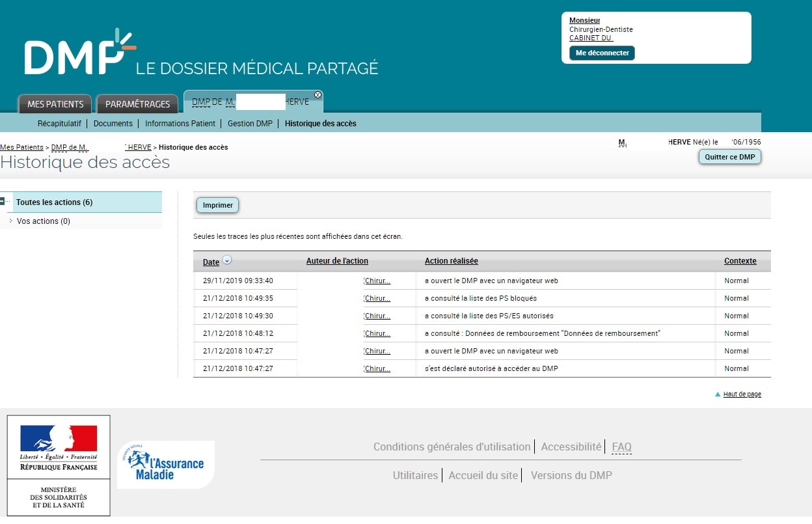
Task: Sort by Auteur de l'action column
Action: pyautogui.click(x=337, y=261)
